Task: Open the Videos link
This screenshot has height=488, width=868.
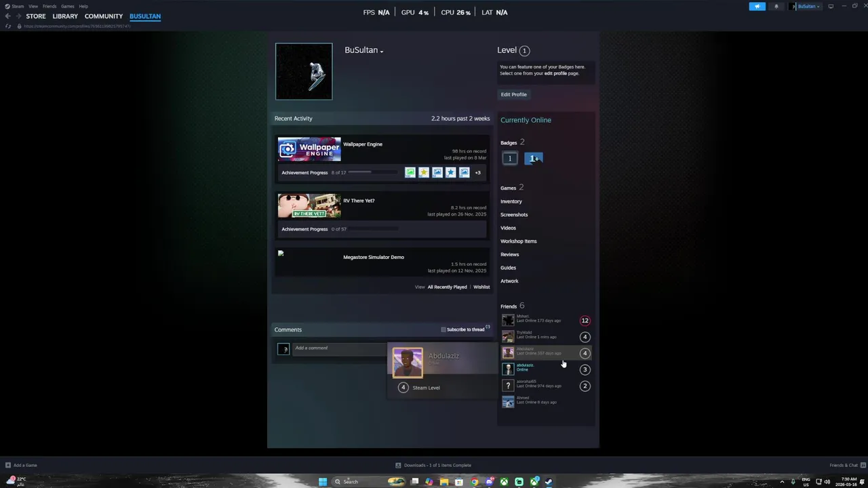Action: (x=508, y=228)
